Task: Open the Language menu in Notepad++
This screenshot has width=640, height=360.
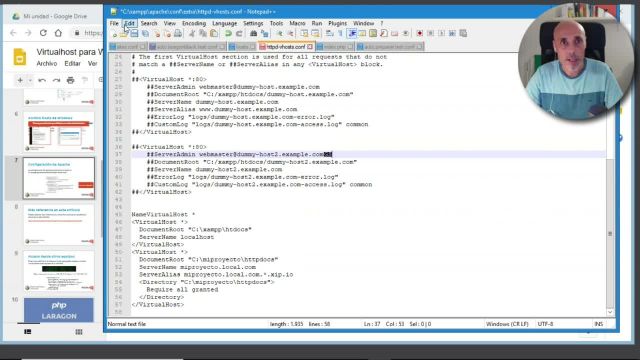Action: pos(224,24)
